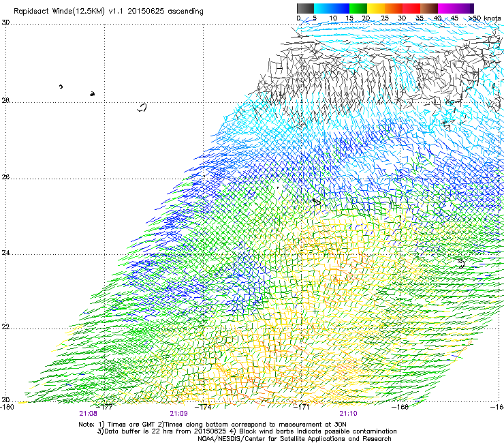Click the "35" legend scale label
The height and width of the screenshot is (443, 504).
pyautogui.click(x=420, y=18)
